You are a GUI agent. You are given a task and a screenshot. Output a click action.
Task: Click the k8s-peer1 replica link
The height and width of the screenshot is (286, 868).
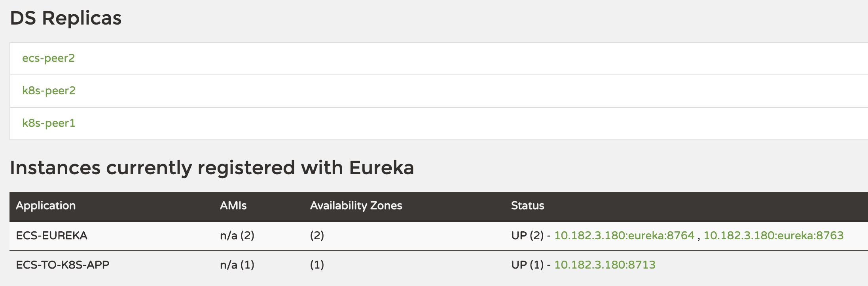48,123
